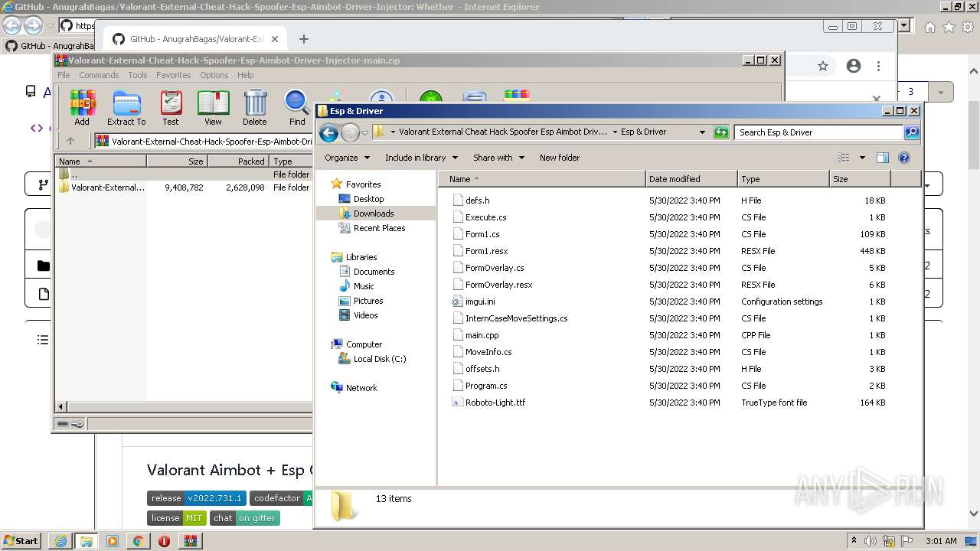Click the Start button

21,541
